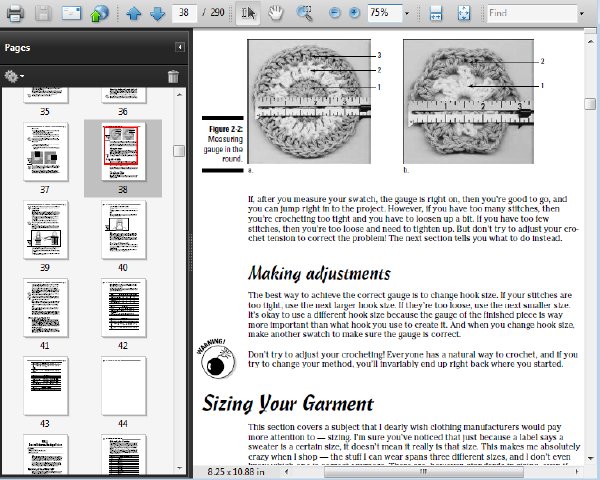Select the page 41 thumbnail
The width and height of the screenshot is (600, 480).
coord(46,308)
